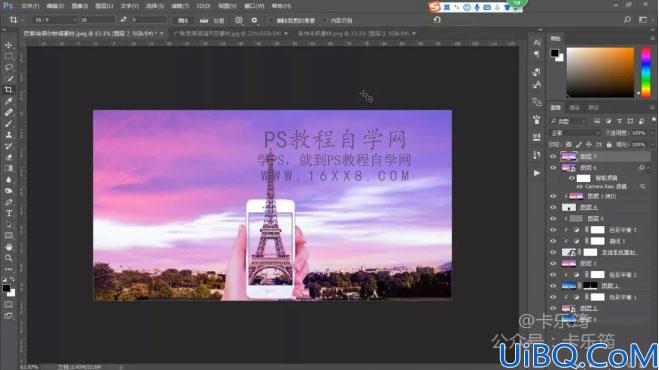Switch to the 通道 channels tab
The width and height of the screenshot is (659, 370).
coord(574,108)
